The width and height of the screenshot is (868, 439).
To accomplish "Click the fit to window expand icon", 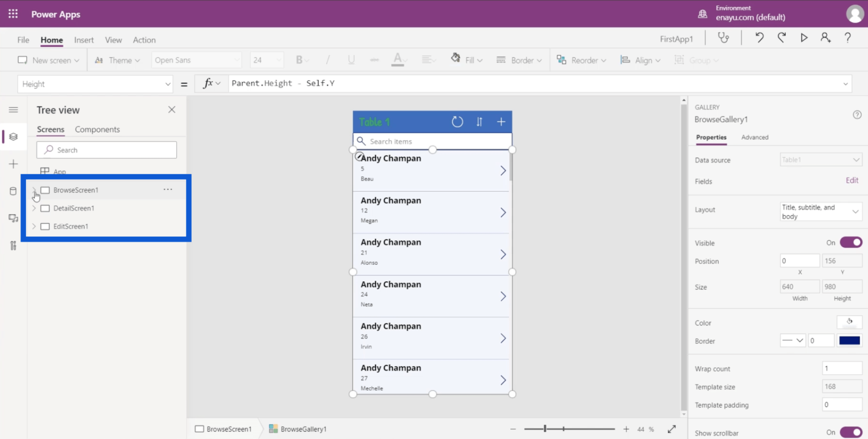I will (x=672, y=429).
